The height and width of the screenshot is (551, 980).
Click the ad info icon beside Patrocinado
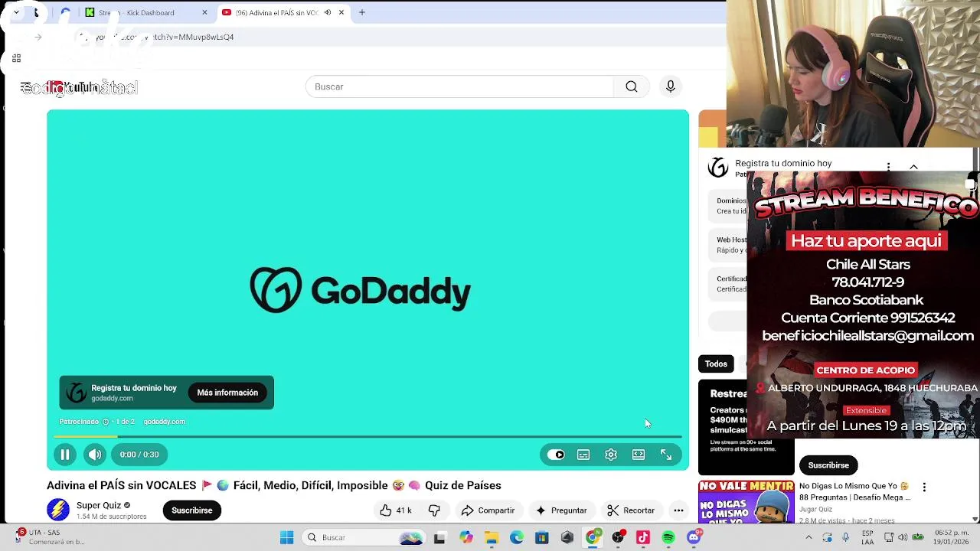106,422
